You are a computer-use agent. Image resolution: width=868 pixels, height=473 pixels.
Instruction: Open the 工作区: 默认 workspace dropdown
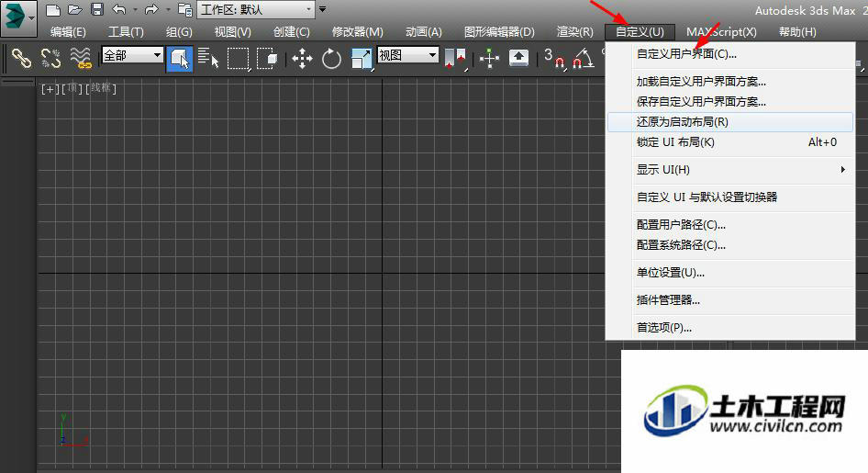pyautogui.click(x=256, y=9)
